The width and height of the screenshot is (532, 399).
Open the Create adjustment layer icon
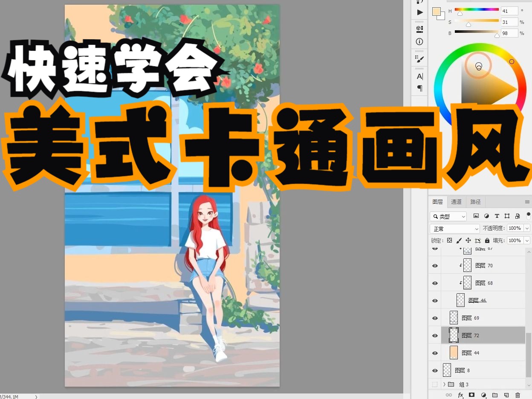pyautogui.click(x=484, y=395)
